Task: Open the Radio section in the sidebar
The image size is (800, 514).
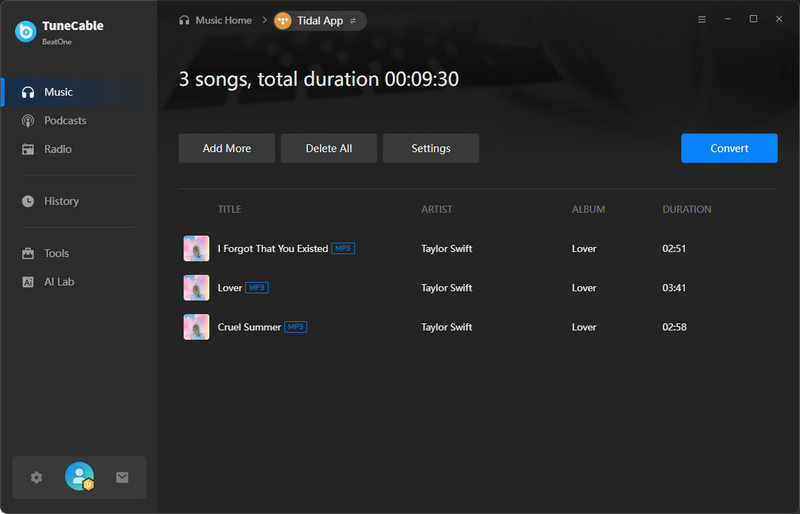Action: click(79, 149)
